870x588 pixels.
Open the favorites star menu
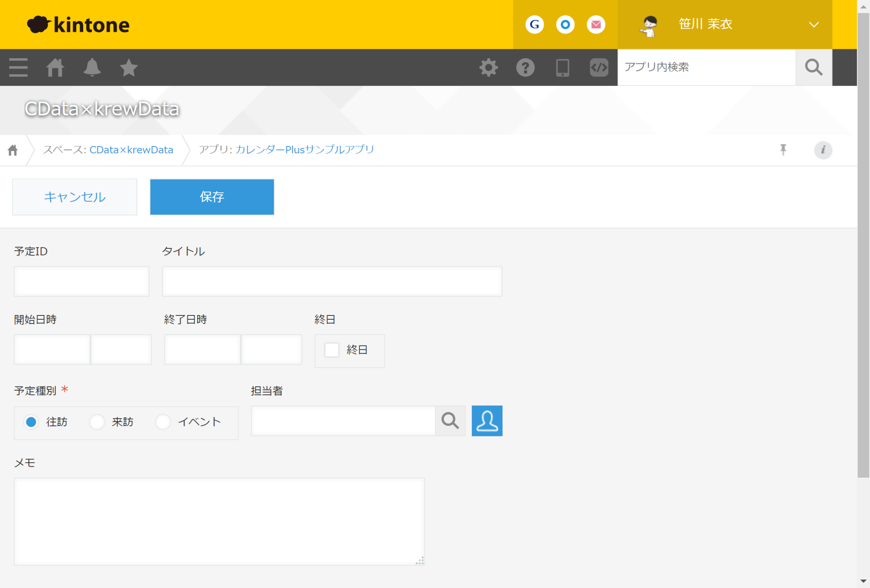pyautogui.click(x=128, y=67)
